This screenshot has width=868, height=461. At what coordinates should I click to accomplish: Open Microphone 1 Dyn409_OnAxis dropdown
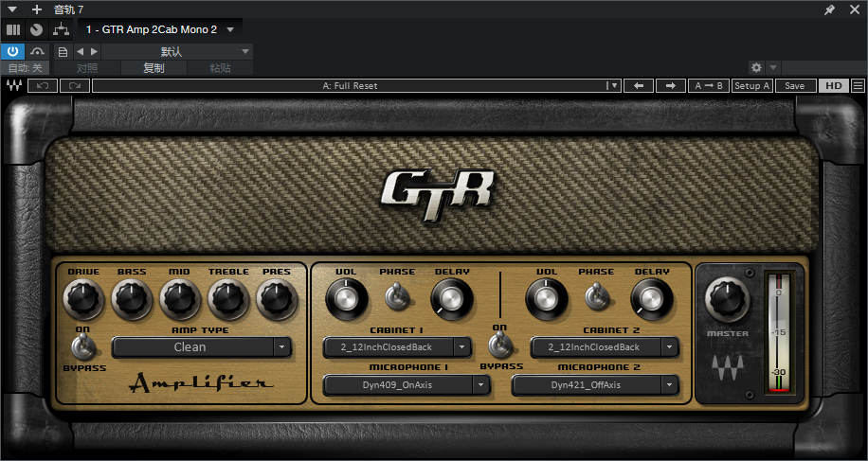coord(407,384)
